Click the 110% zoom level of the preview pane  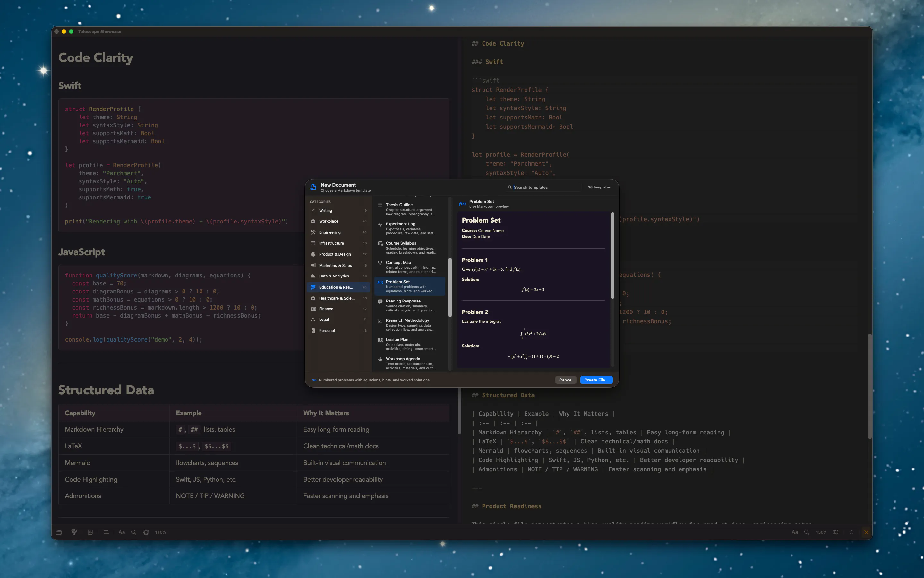click(160, 532)
